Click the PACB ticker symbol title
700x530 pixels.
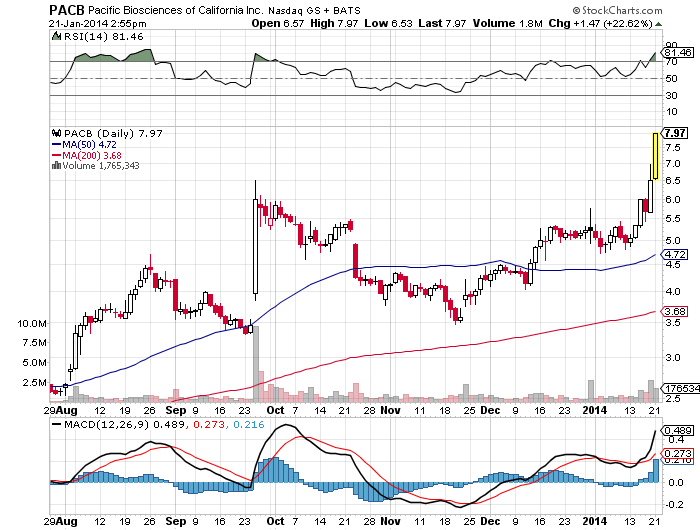[67, 10]
